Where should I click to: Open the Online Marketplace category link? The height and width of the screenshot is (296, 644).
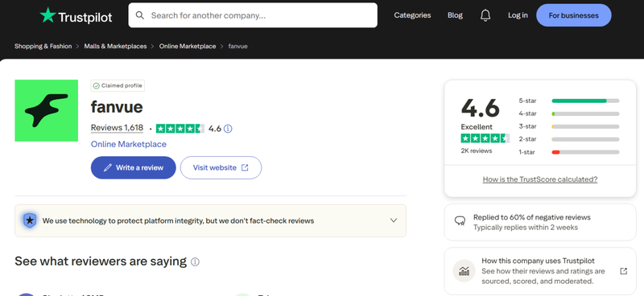(x=129, y=144)
